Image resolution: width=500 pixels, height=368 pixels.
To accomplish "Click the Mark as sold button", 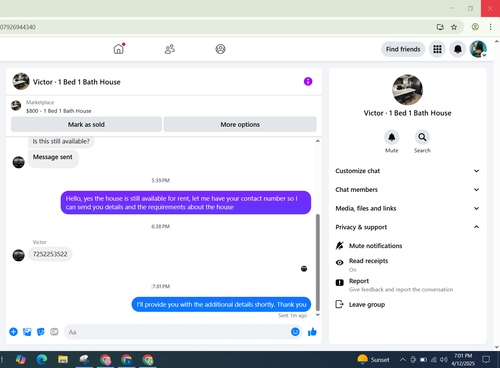I will [x=86, y=124].
